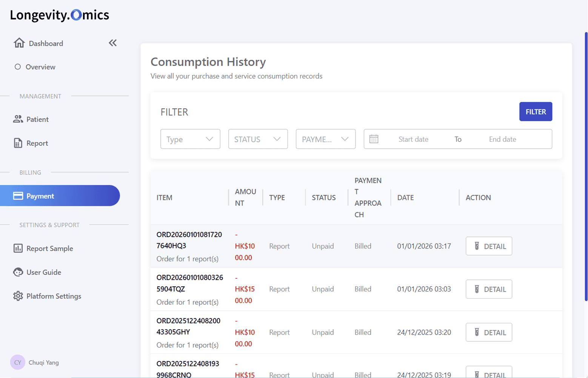
Task: Open Report Sample page
Action: pos(49,248)
